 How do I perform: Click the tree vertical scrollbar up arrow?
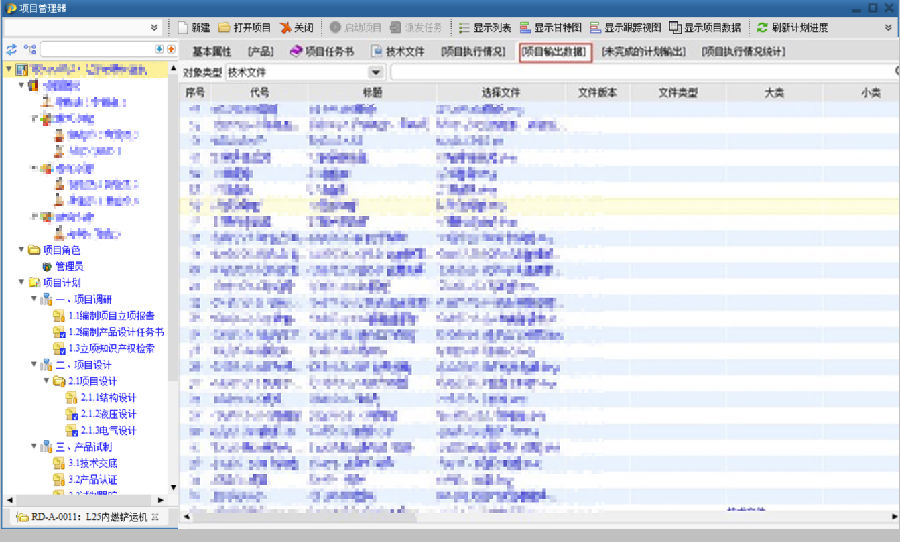tap(173, 68)
